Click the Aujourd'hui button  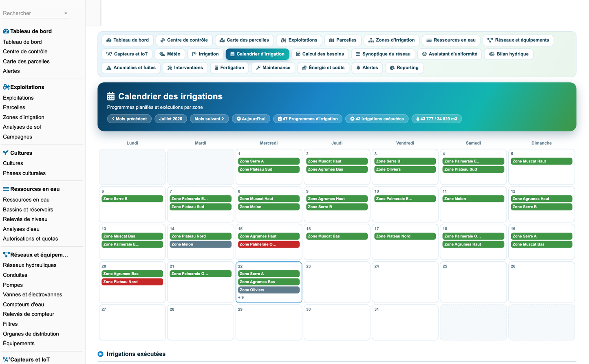251,119
